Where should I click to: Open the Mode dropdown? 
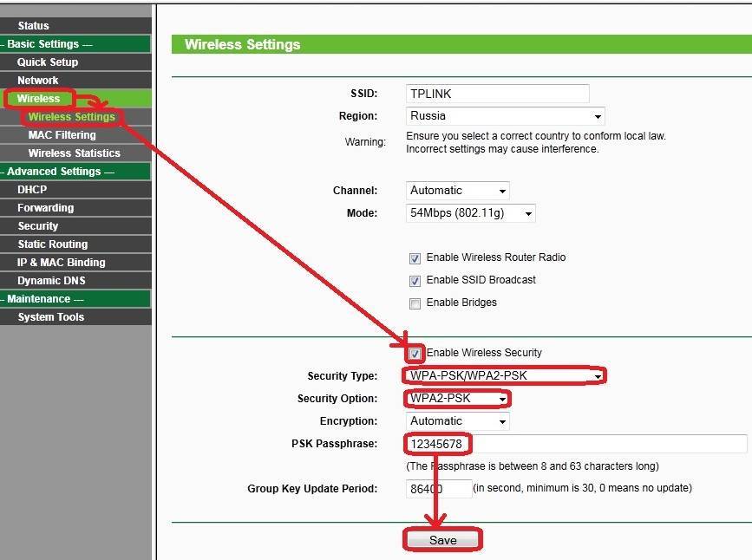point(470,213)
